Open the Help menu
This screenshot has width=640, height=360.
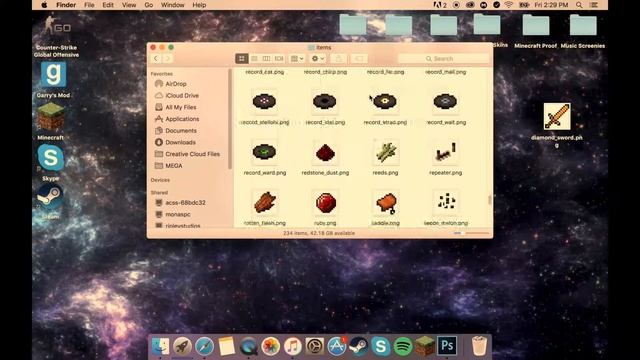199,5
